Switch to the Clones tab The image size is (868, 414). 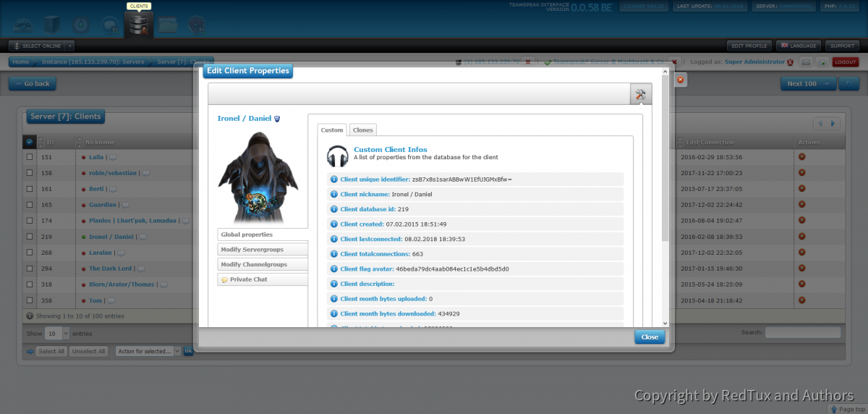pyautogui.click(x=363, y=130)
